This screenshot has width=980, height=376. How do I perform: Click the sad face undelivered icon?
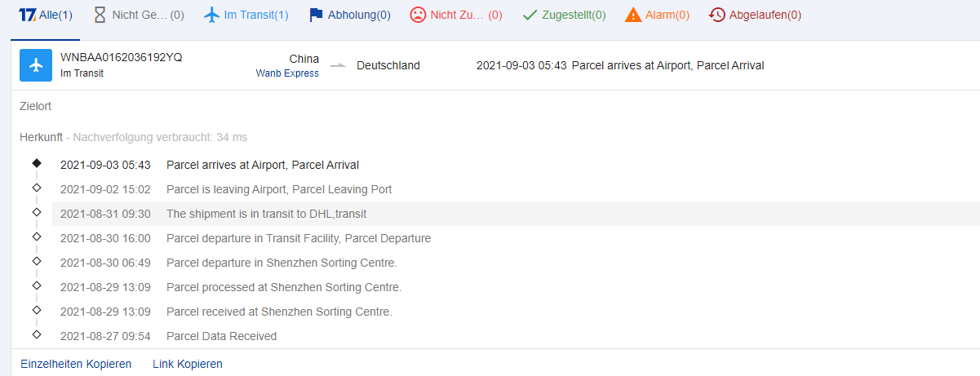click(x=418, y=15)
